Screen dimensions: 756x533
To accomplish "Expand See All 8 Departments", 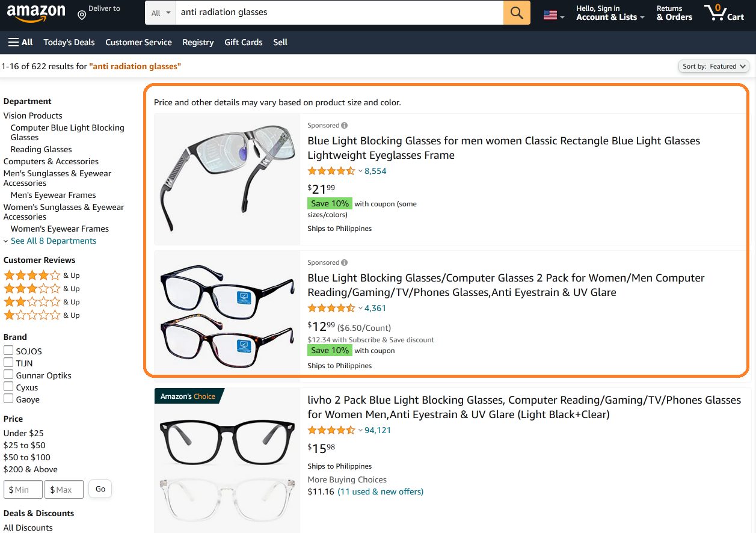I will [x=53, y=241].
